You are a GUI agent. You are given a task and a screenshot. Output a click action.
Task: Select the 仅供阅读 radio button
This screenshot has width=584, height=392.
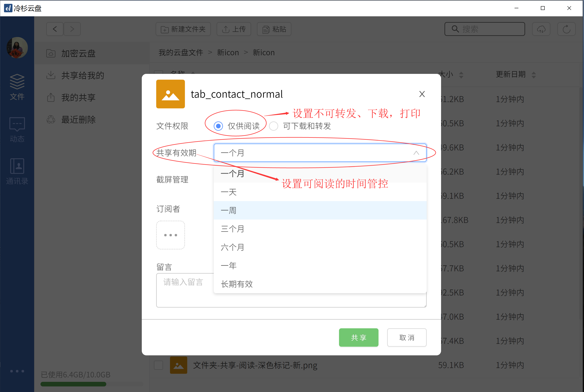[218, 126]
